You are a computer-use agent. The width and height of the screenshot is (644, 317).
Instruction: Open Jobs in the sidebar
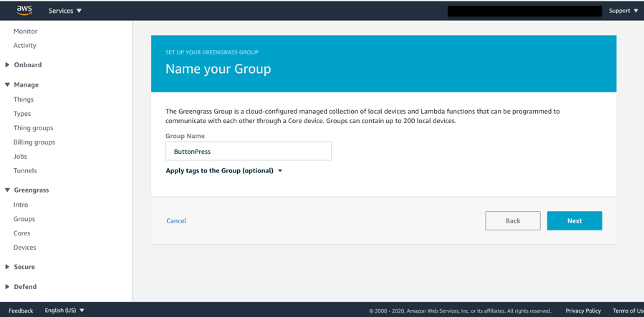click(20, 156)
